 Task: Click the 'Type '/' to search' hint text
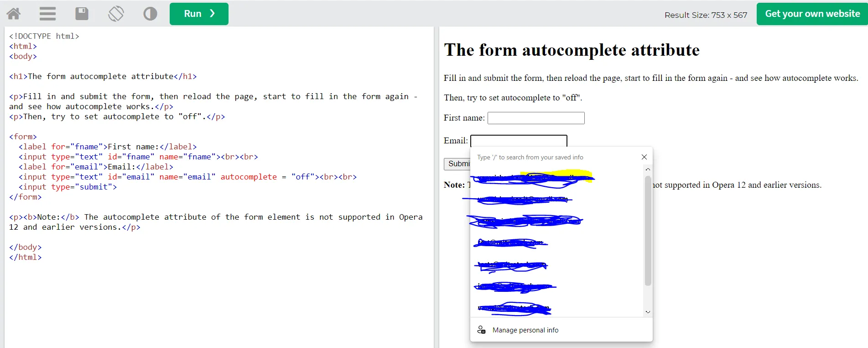530,157
